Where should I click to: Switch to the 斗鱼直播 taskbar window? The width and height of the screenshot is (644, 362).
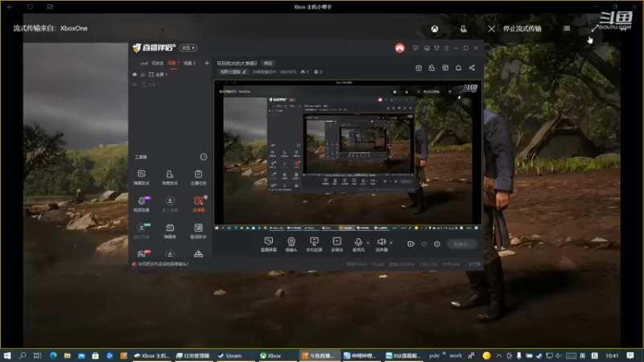click(319, 356)
